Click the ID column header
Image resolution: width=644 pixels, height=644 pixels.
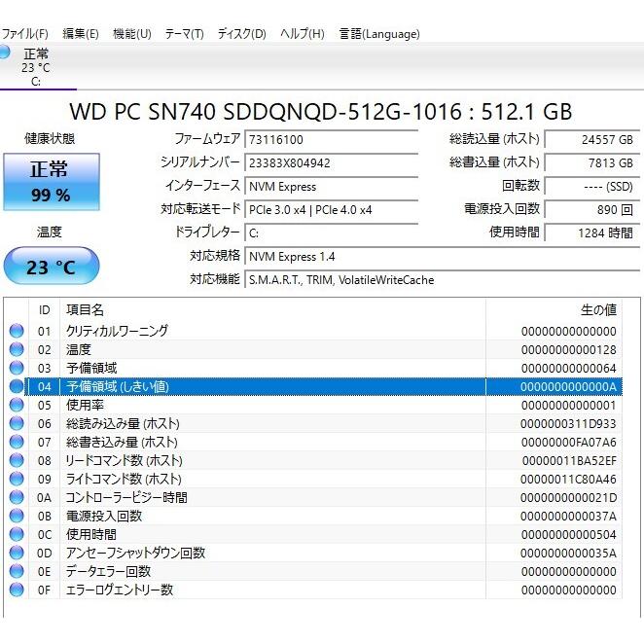pos(45,310)
